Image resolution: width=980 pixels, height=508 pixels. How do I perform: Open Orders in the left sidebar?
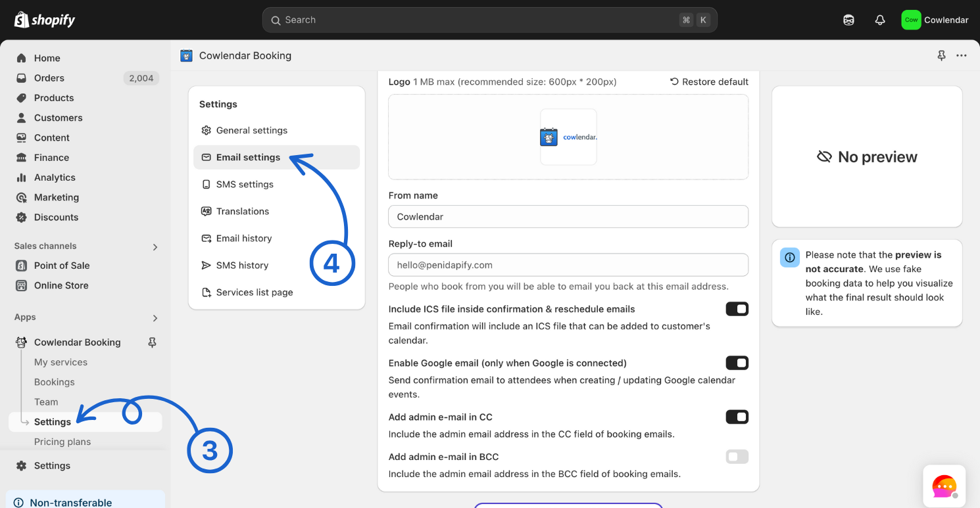(49, 78)
